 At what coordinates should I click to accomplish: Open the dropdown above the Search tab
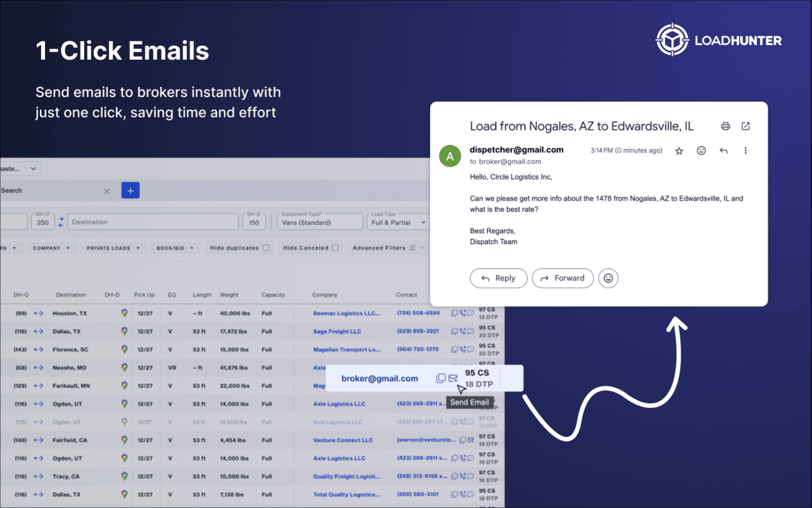(20, 168)
